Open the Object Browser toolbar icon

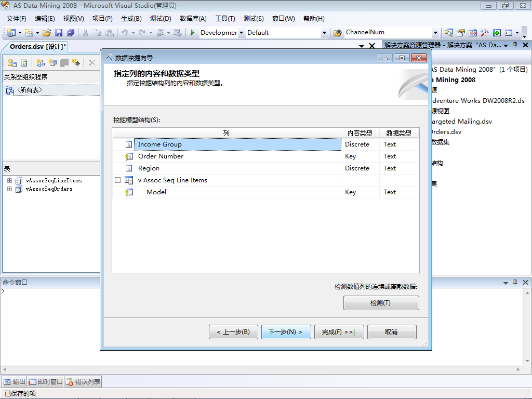473,33
